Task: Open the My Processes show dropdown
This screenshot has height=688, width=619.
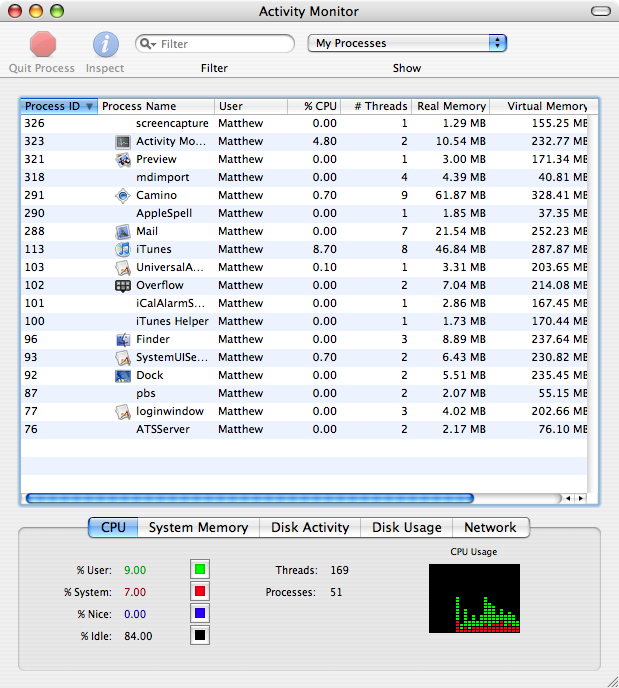Action: [x=407, y=43]
